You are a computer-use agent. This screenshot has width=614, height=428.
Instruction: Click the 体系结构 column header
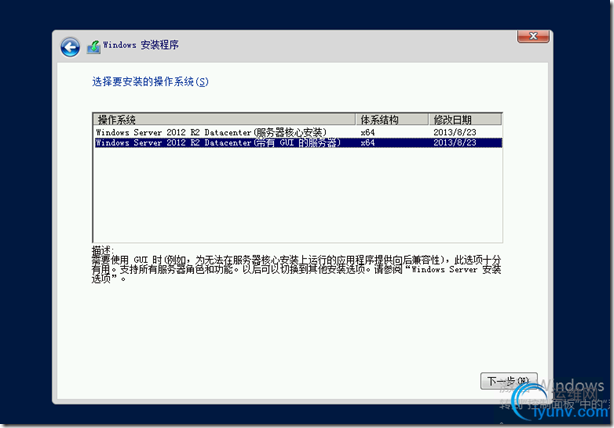tap(392, 119)
